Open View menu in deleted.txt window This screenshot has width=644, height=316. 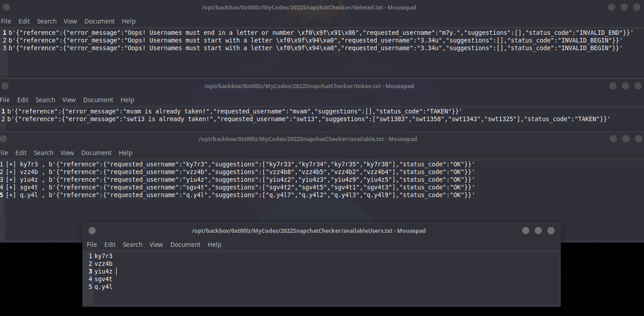70,21
